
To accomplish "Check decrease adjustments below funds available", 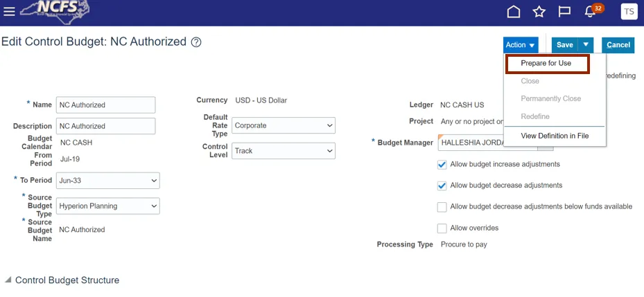I will 442,207.
